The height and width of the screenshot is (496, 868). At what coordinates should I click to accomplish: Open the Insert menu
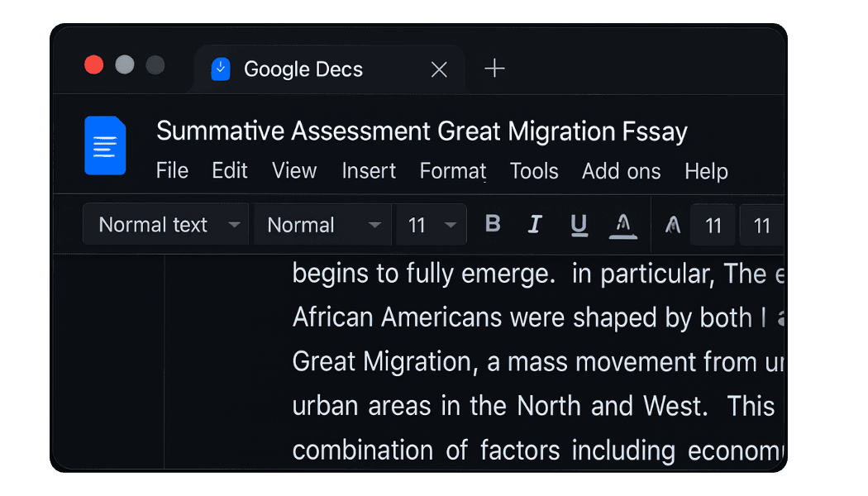tap(369, 170)
